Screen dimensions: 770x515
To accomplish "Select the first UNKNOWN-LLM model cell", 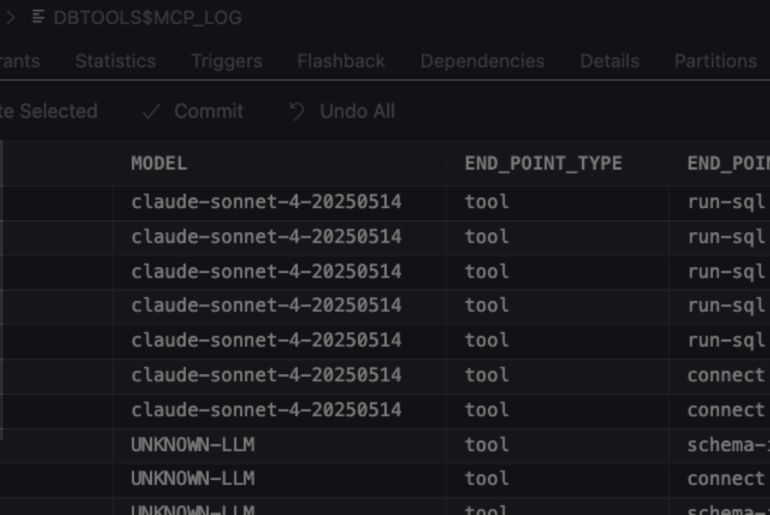I will point(192,444).
